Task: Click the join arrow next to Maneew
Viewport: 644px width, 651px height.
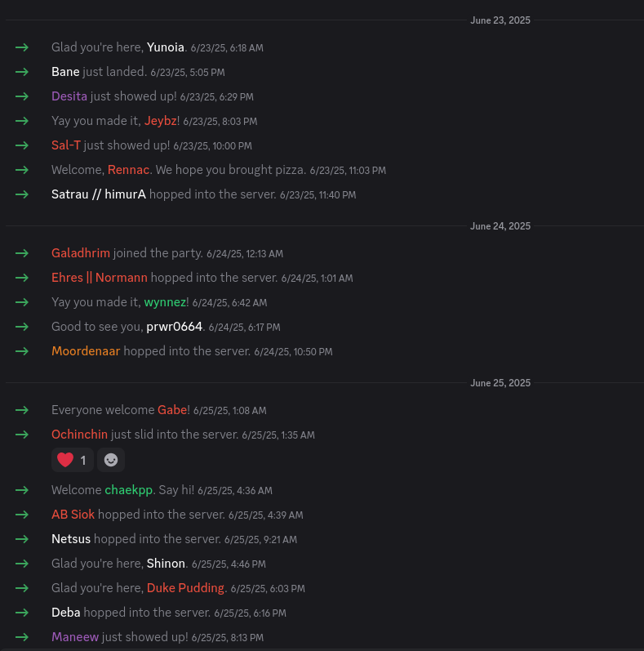Action: (x=22, y=637)
